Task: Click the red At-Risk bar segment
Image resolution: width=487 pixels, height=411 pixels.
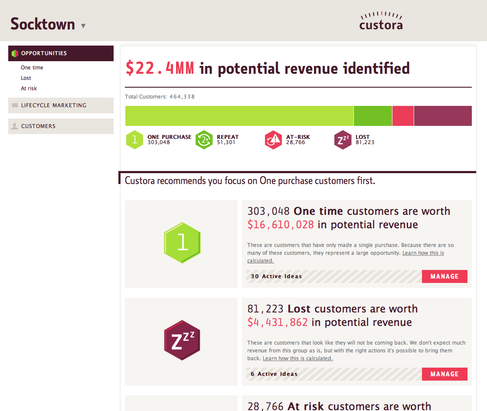Action: (x=403, y=116)
